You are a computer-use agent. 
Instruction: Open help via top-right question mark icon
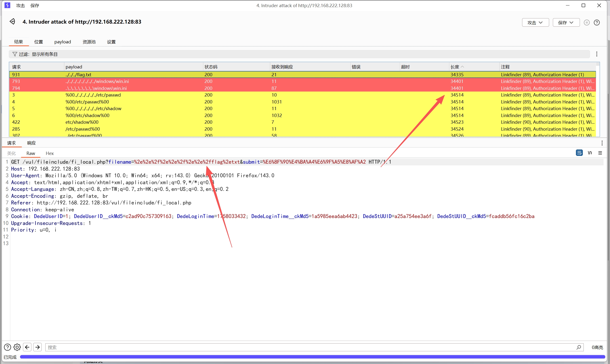tap(596, 23)
